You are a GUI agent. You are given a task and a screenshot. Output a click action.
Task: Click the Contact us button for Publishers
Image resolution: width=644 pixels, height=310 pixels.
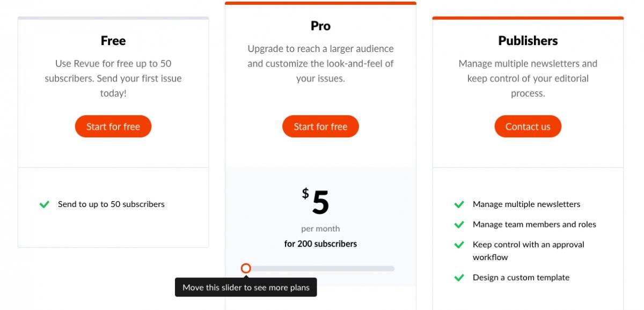pos(528,127)
